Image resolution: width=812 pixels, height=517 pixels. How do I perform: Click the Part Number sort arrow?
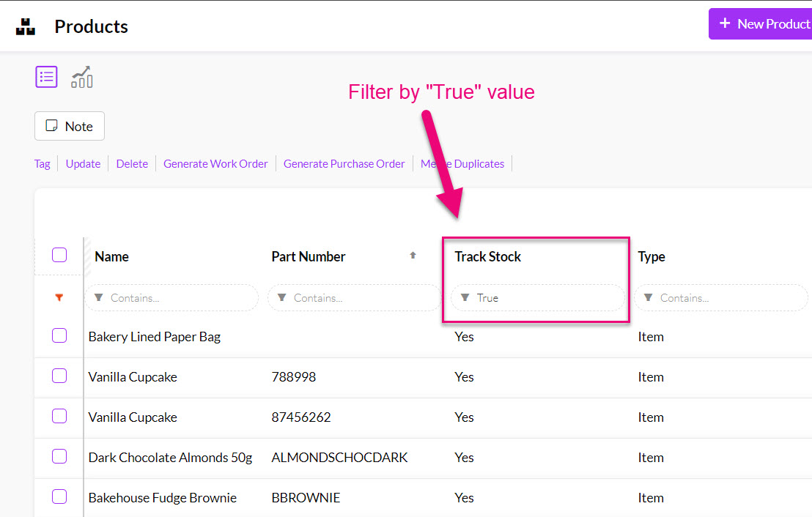[413, 256]
